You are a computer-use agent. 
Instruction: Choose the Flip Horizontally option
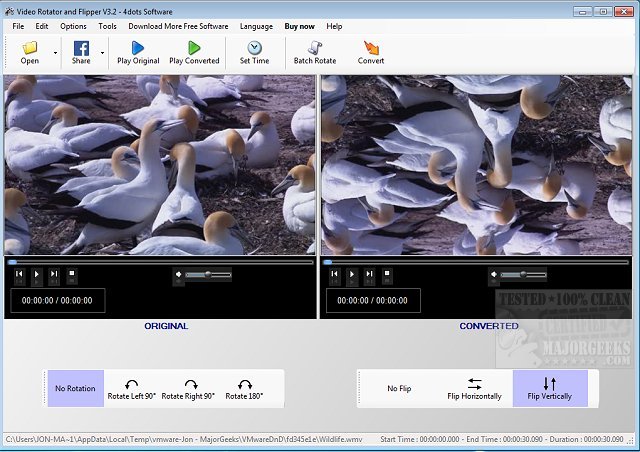(x=474, y=388)
